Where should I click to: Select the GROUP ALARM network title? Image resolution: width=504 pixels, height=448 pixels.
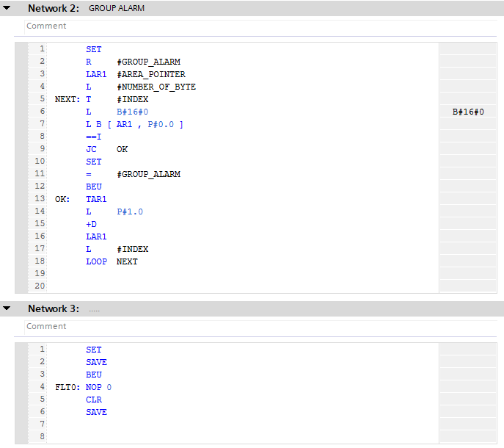pos(117,9)
